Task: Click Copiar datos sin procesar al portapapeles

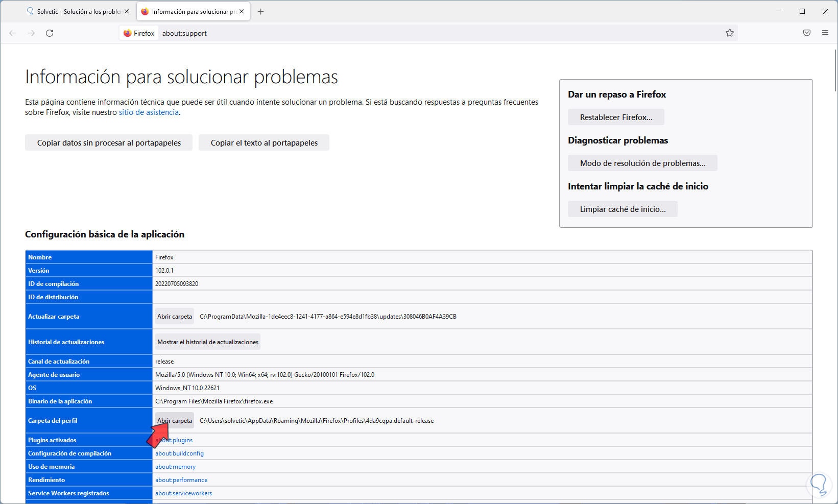Action: tap(109, 143)
